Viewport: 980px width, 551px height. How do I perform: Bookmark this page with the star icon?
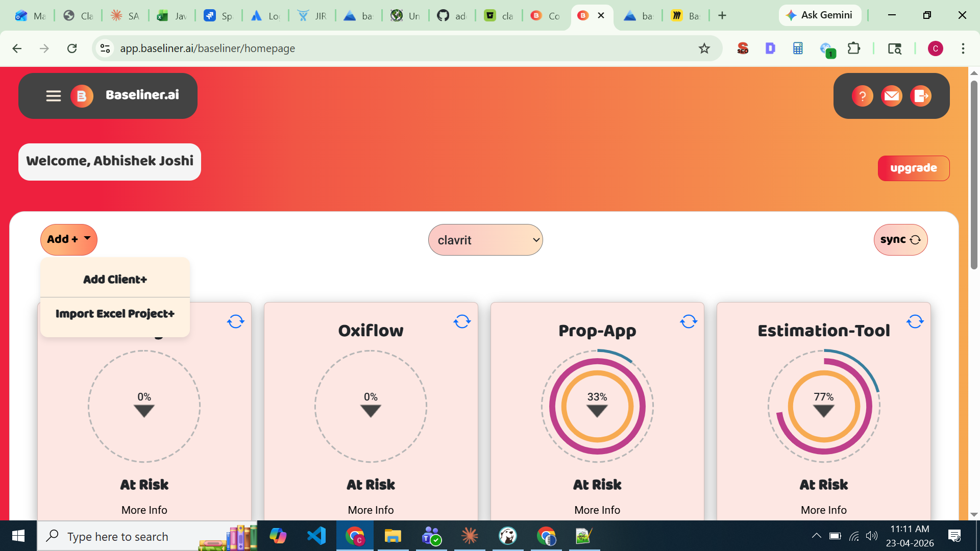tap(704, 48)
